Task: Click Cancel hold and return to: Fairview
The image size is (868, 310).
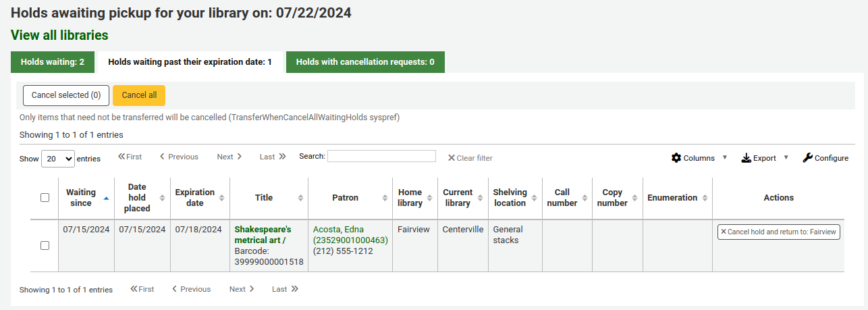Action: 778,232
